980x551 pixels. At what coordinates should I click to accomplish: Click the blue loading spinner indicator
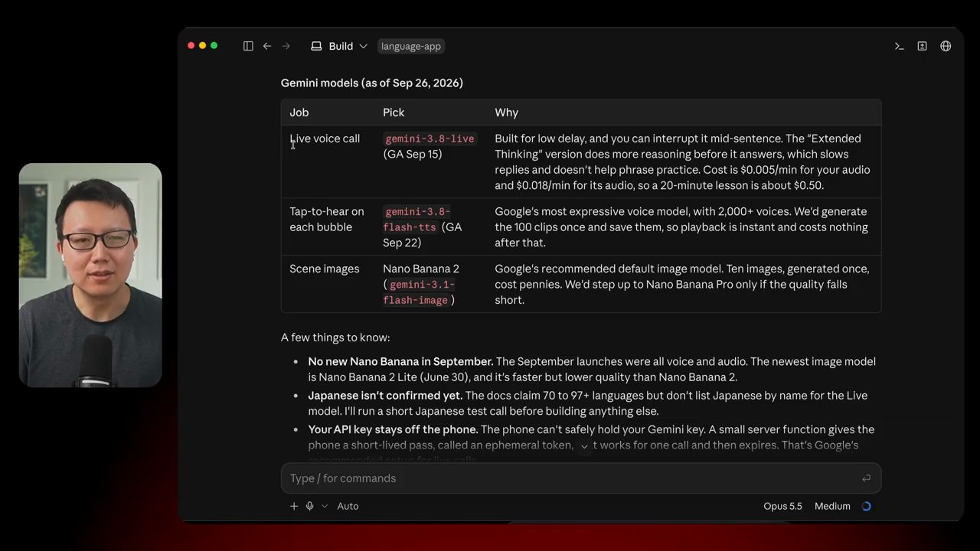[x=866, y=506]
